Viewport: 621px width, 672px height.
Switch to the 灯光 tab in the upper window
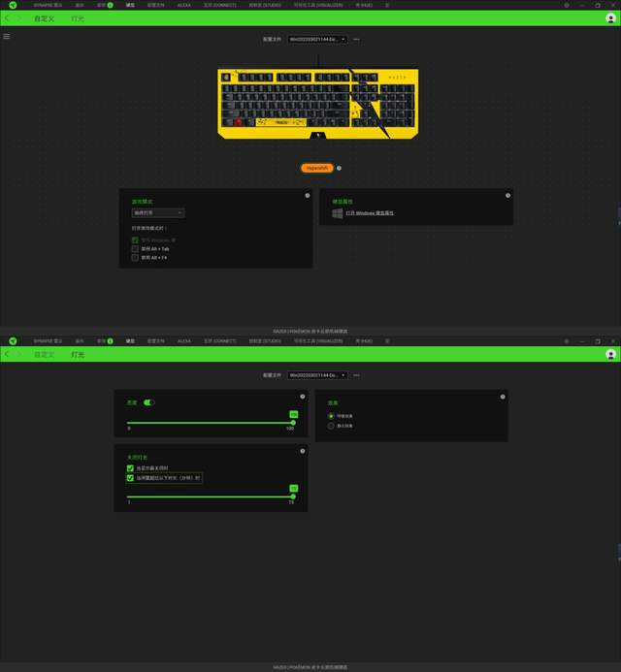pos(78,17)
